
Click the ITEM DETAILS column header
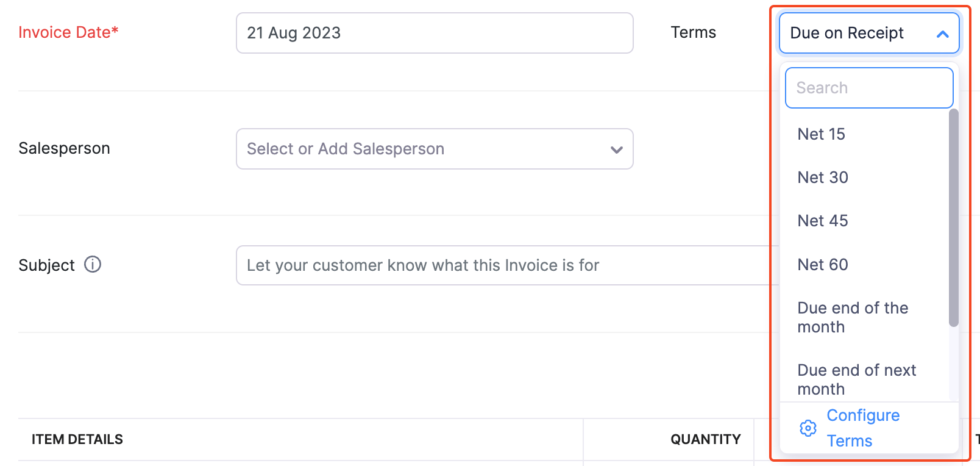pyautogui.click(x=77, y=439)
